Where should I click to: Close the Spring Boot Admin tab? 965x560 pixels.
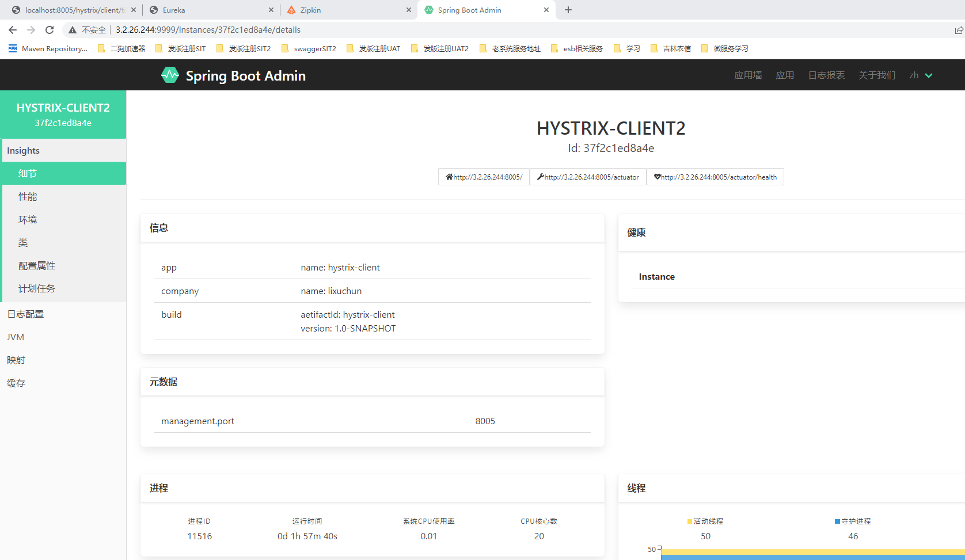pos(546,10)
